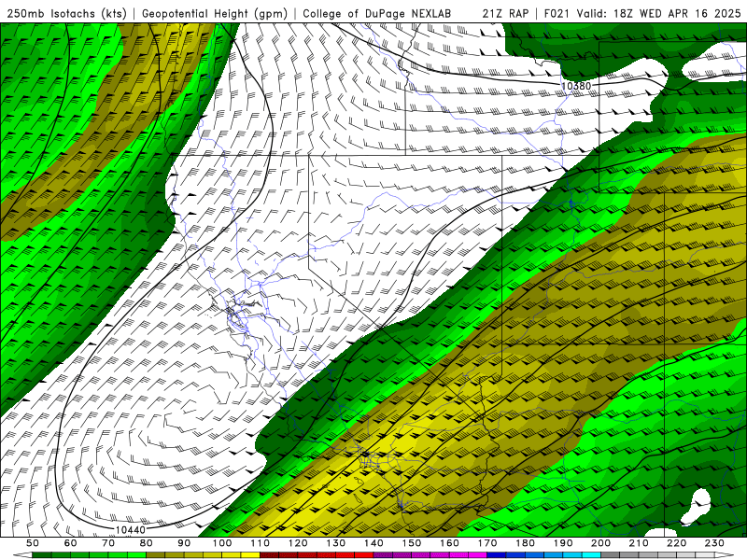
Task: Click the '250mb Isotachs (kts)' title text
Action: coord(67,14)
